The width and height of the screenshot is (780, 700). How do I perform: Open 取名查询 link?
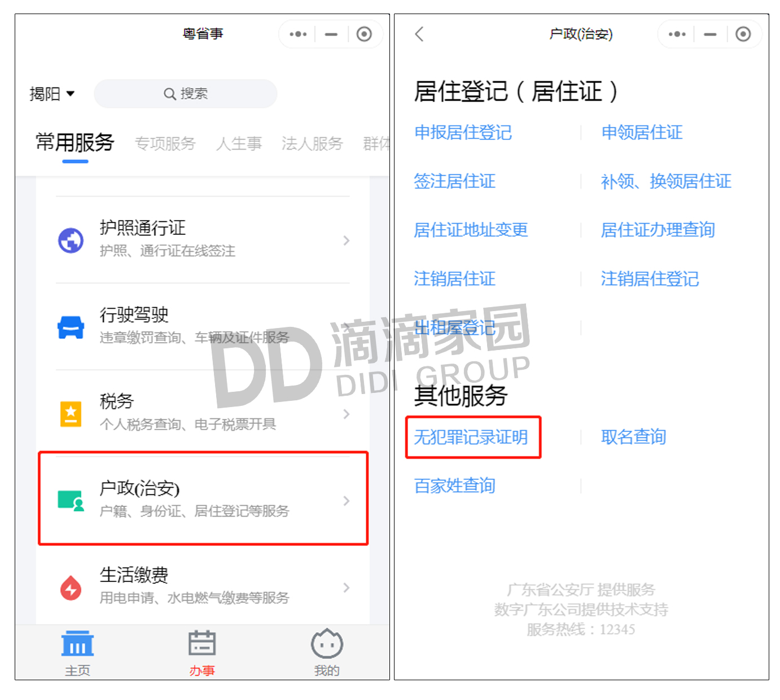(x=633, y=437)
